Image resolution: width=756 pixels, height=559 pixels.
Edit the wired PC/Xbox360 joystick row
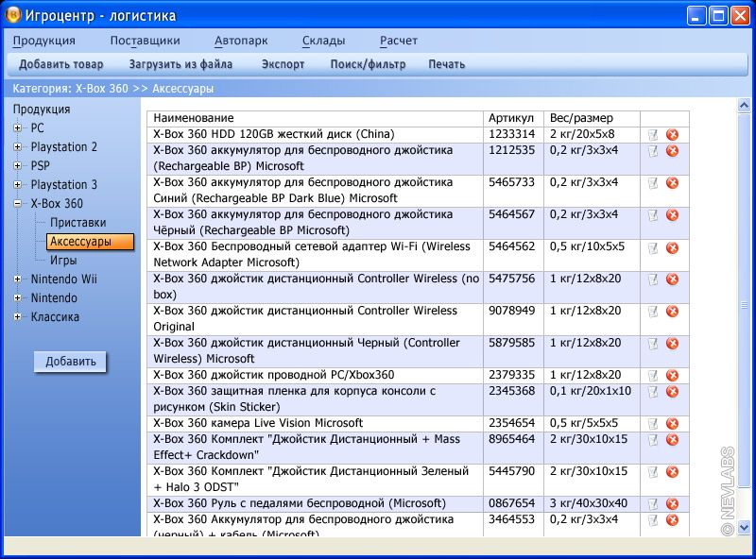click(653, 376)
